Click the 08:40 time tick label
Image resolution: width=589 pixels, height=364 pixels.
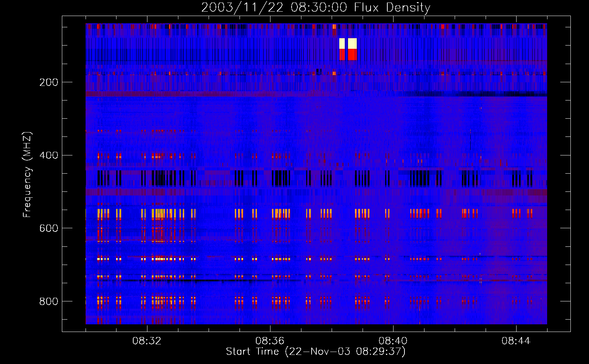pos(393,341)
